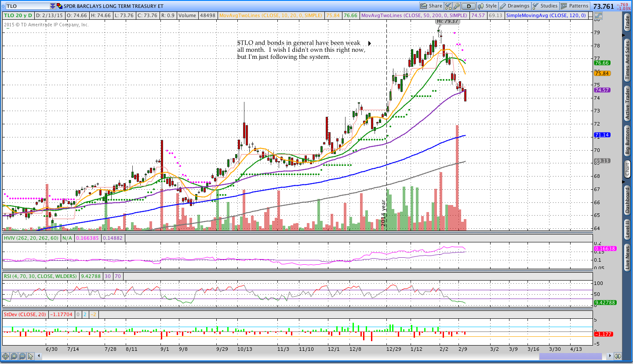Expand the studies list ellipsis button
Viewport: 633px width, 364px height.
(x=590, y=15)
